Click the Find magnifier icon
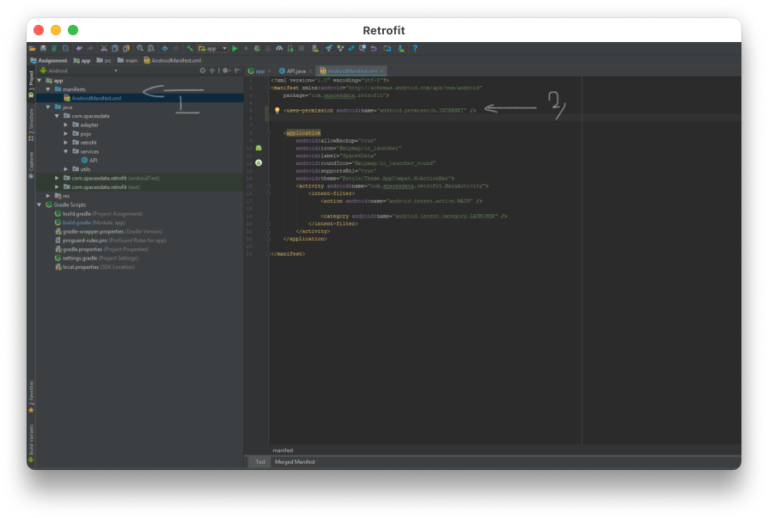The image size is (768, 518). [140, 48]
